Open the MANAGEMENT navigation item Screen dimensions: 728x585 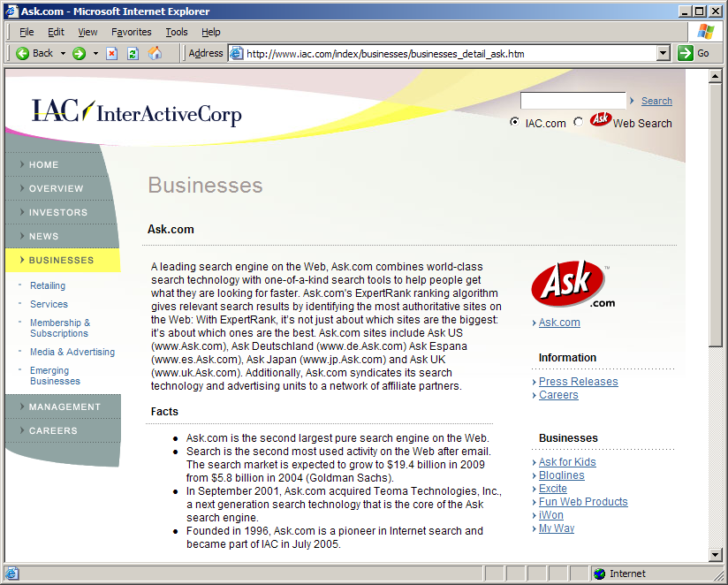point(64,406)
